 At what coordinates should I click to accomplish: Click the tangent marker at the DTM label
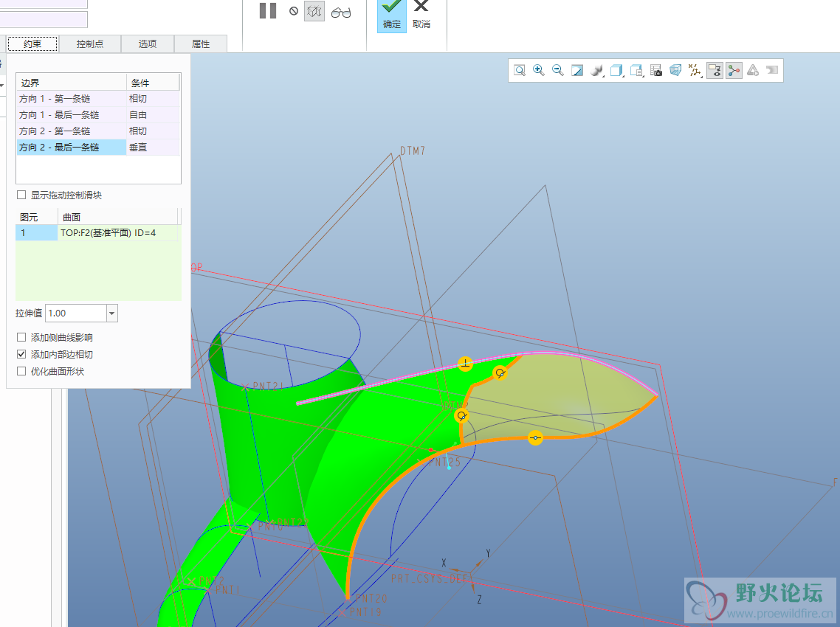(462, 415)
